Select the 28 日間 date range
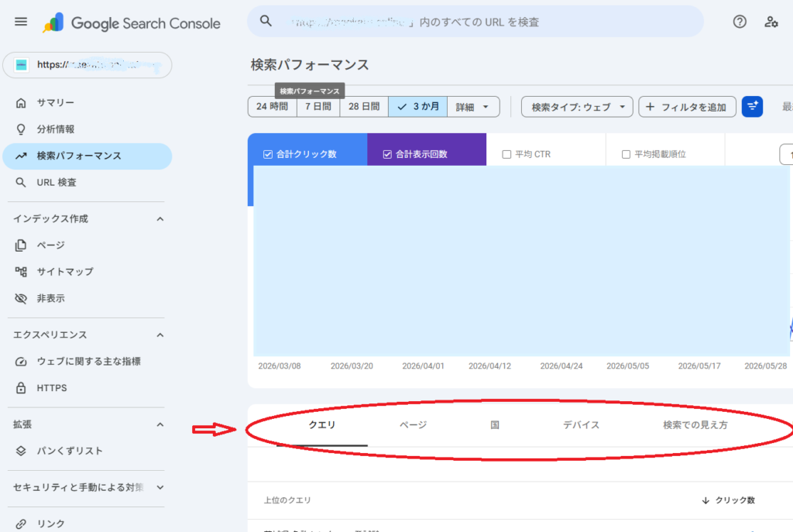Viewport: 793px width, 532px height. 364,107
